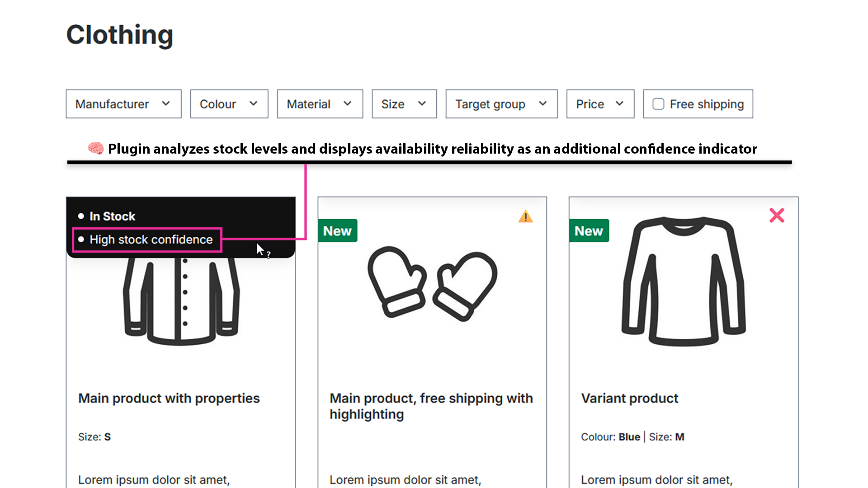
Task: Open the Target group filter dropdown
Action: coord(501,104)
